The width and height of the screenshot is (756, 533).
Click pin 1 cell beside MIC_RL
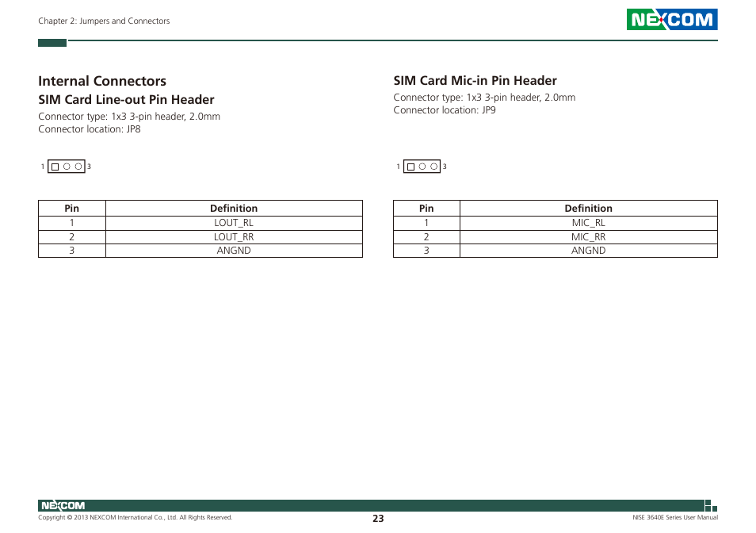tap(426, 223)
